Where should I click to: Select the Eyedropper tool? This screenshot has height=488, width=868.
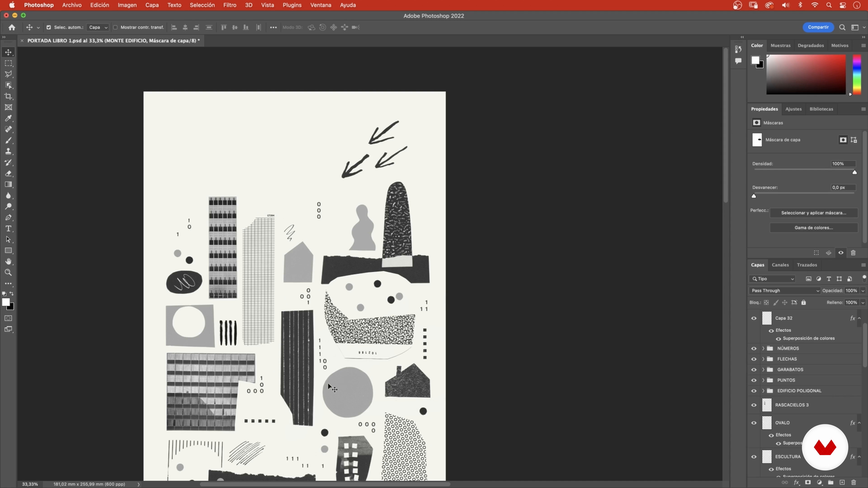(8, 118)
